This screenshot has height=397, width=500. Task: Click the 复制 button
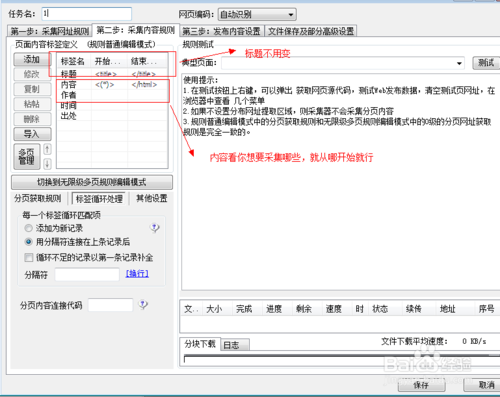click(32, 89)
